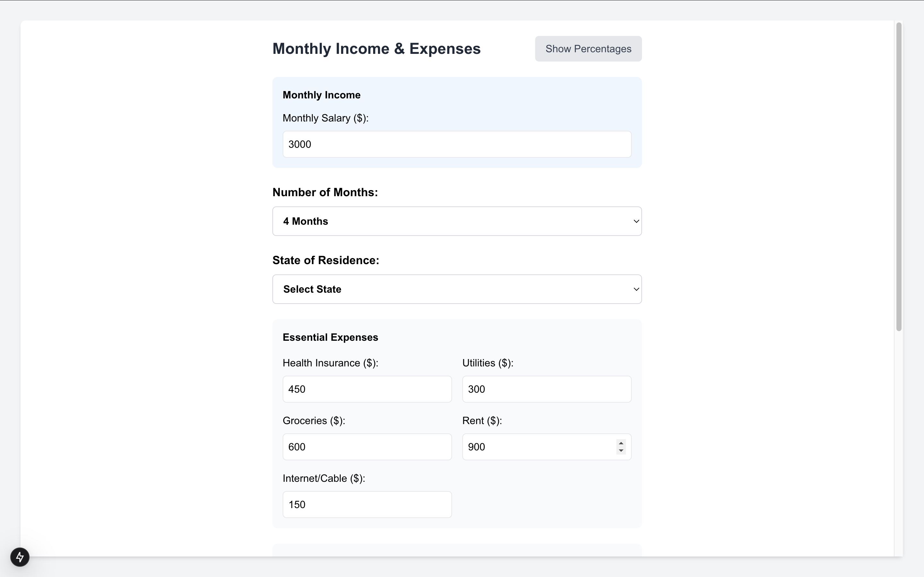Screen dimensions: 924x577
Task: Click into the Health Insurance field
Action: [x=366, y=389]
